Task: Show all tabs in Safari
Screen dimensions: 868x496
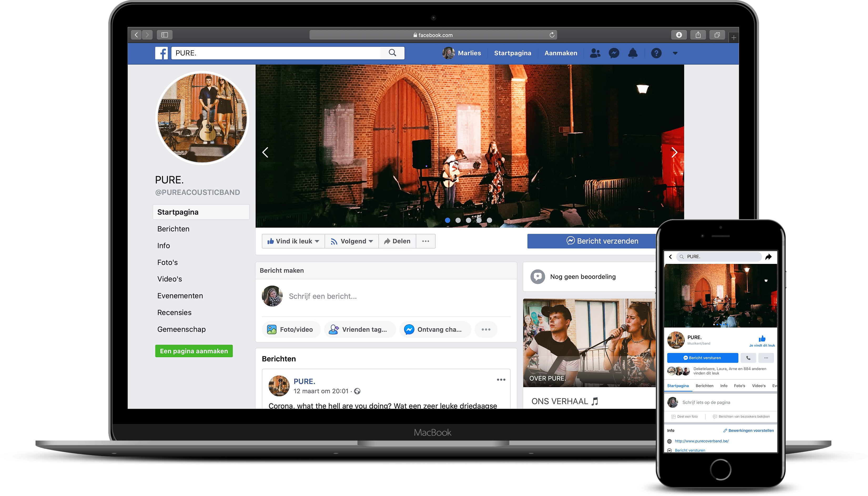Action: pos(717,35)
